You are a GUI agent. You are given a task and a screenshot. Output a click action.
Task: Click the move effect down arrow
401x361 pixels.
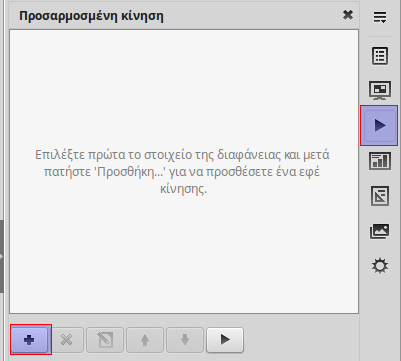coord(185,340)
